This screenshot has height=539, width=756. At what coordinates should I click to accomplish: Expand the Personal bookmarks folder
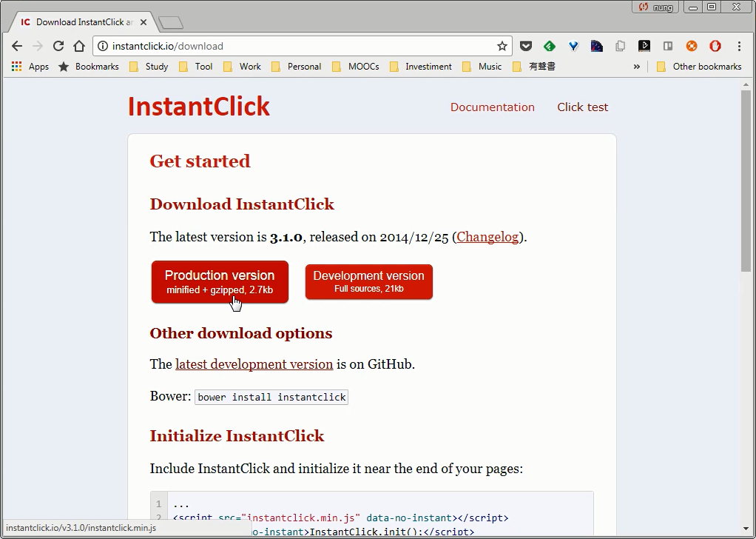click(x=297, y=67)
